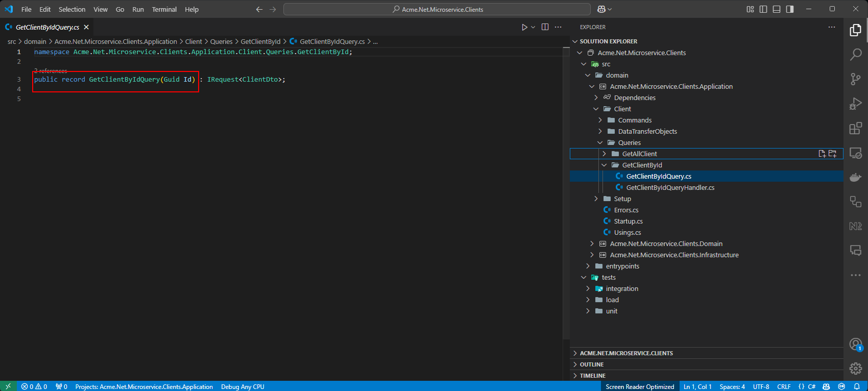The image size is (868, 391).
Task: Toggle the primary side bar visibility
Action: click(763, 9)
